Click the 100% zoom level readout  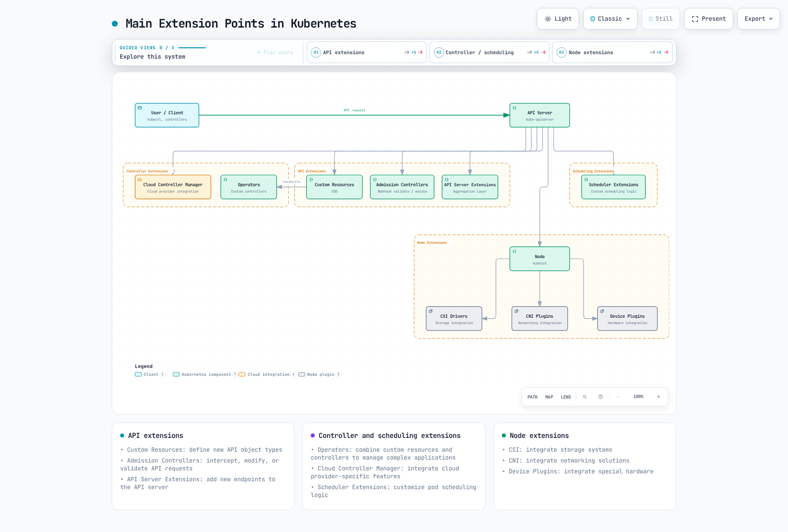[638, 397]
